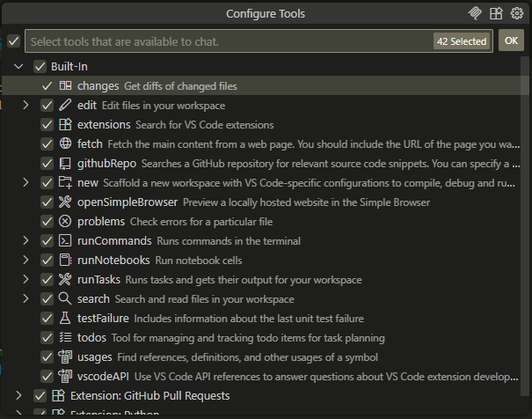Open the settings gear in title bar
The image size is (532, 419).
click(516, 13)
